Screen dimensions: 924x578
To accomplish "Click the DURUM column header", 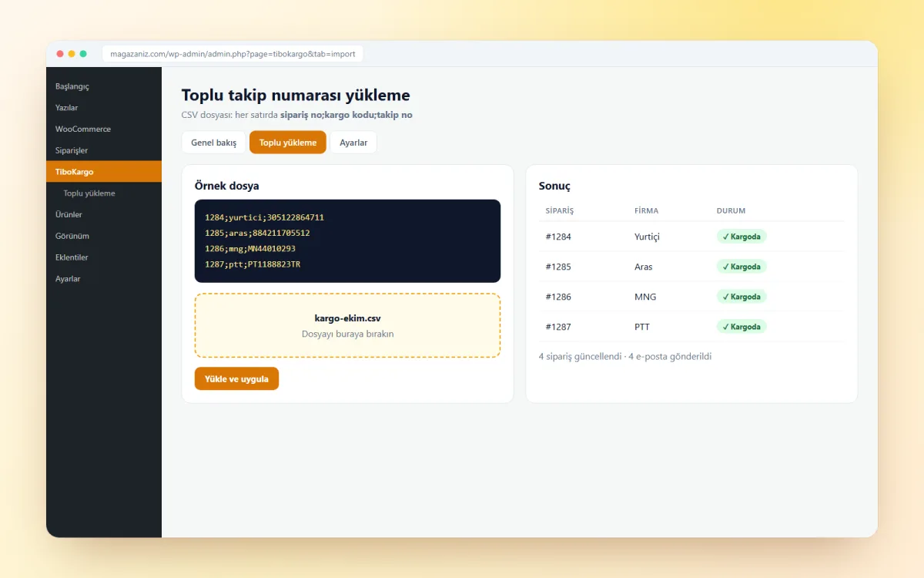I will coord(731,210).
